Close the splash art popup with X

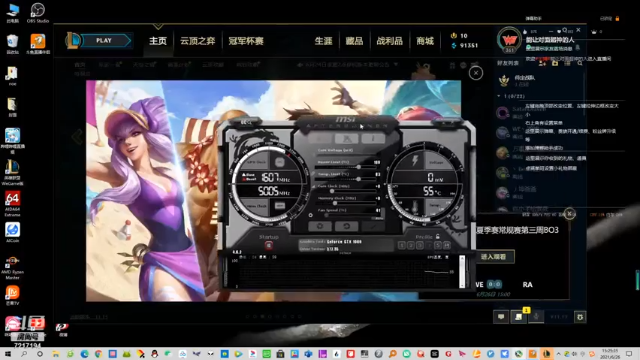pos(476,73)
